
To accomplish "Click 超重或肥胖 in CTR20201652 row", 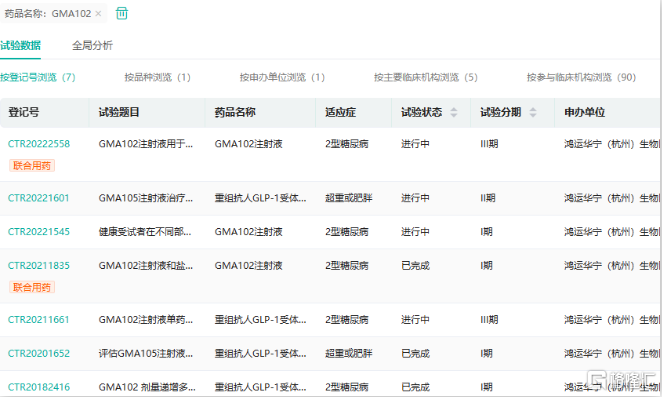I will (349, 353).
